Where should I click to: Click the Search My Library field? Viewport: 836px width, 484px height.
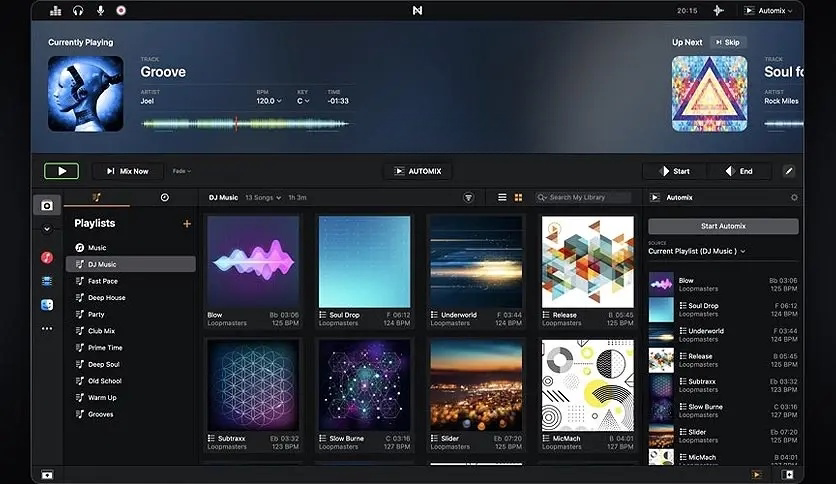pos(583,197)
